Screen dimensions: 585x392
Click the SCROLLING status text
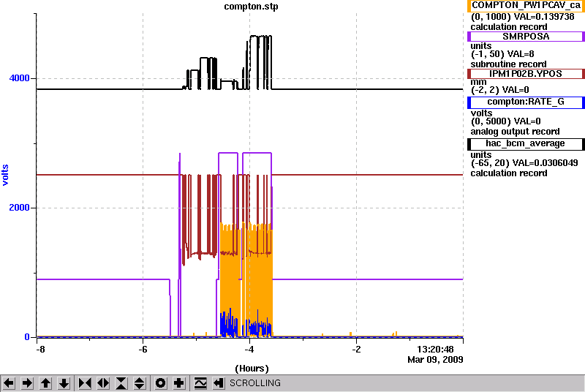[255, 383]
